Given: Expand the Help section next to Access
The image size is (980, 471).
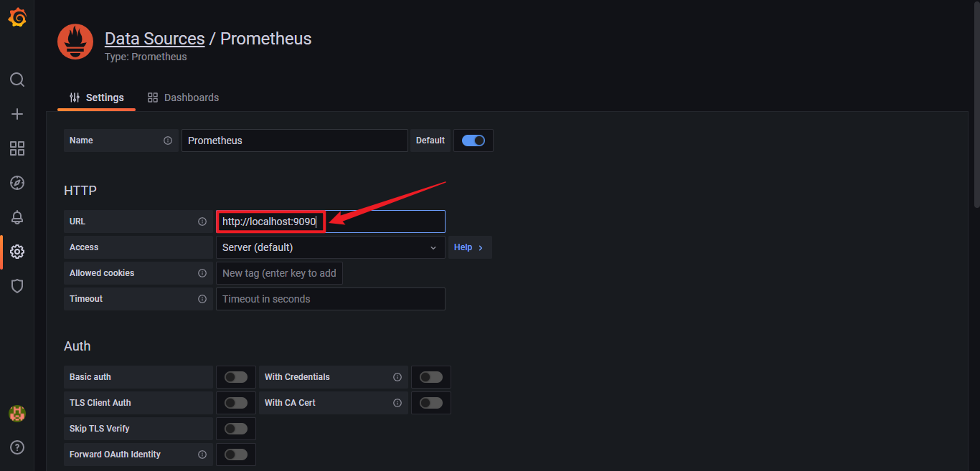Looking at the screenshot, I should click(x=470, y=247).
